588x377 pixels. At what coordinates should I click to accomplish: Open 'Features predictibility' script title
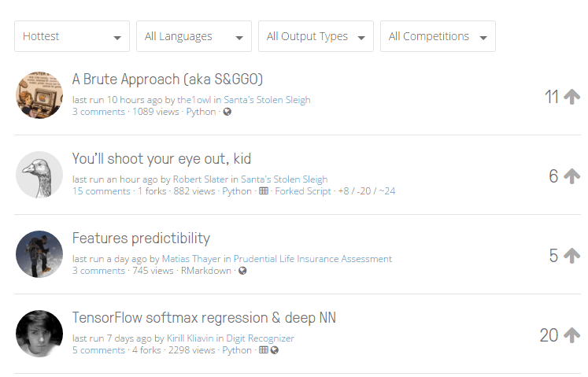(x=141, y=238)
